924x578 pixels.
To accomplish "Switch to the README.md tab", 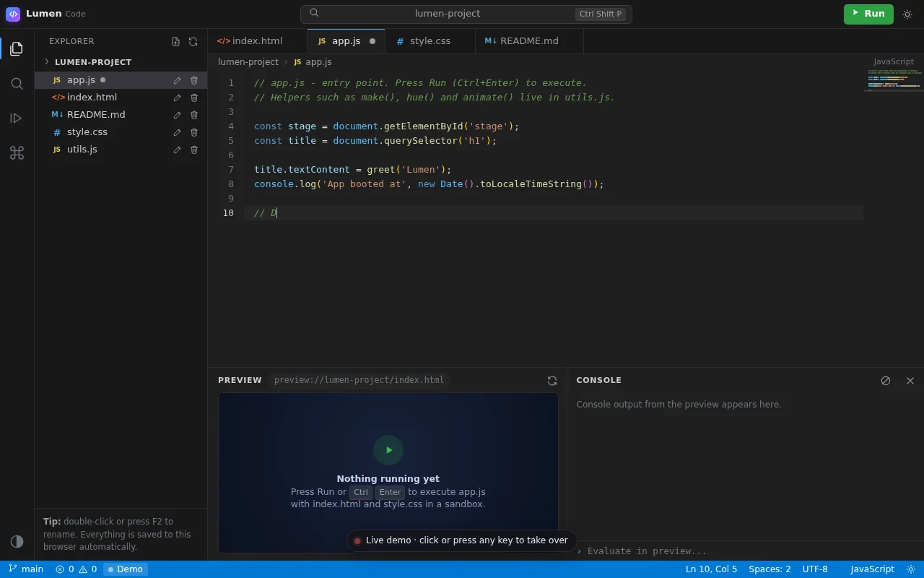I will click(529, 41).
